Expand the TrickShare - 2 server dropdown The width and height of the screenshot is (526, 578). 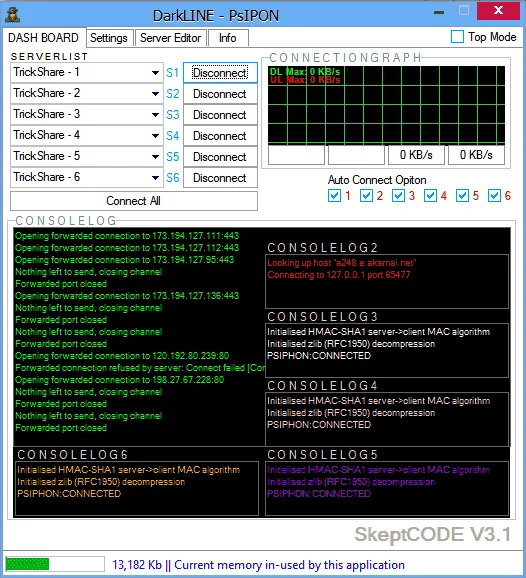pyautogui.click(x=156, y=94)
